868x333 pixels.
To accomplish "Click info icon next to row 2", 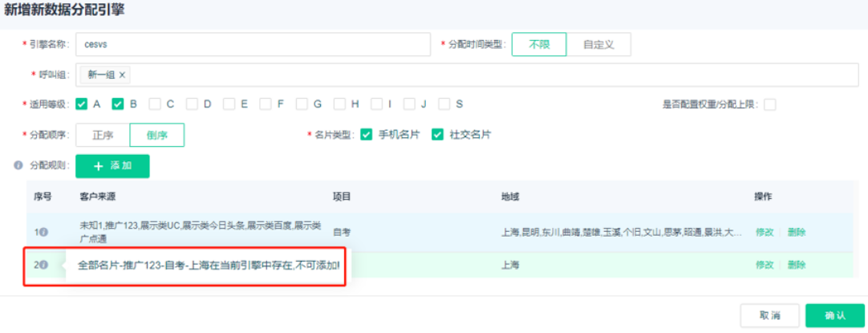I will [43, 265].
